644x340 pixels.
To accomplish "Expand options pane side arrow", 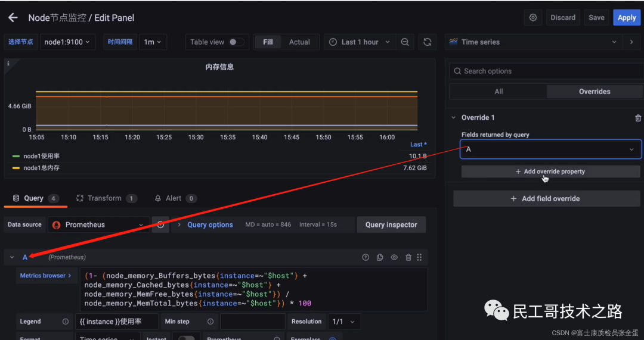I will (631, 42).
